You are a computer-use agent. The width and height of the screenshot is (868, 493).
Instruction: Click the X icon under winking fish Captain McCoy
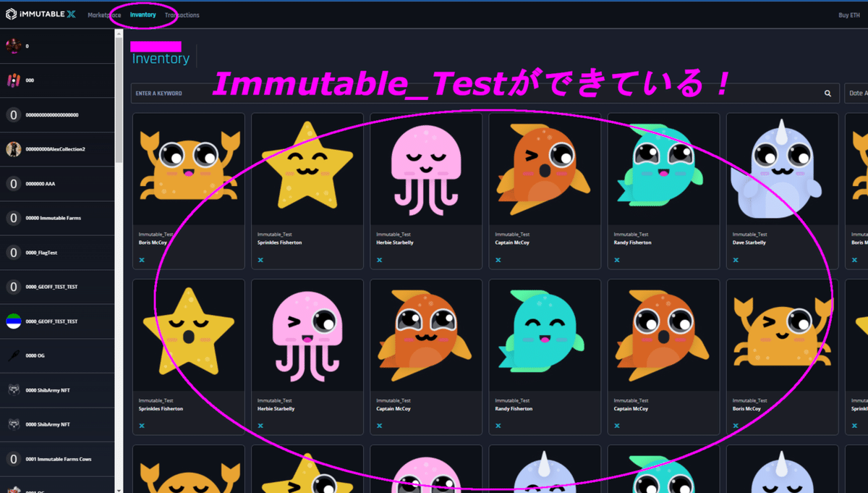pos(498,259)
